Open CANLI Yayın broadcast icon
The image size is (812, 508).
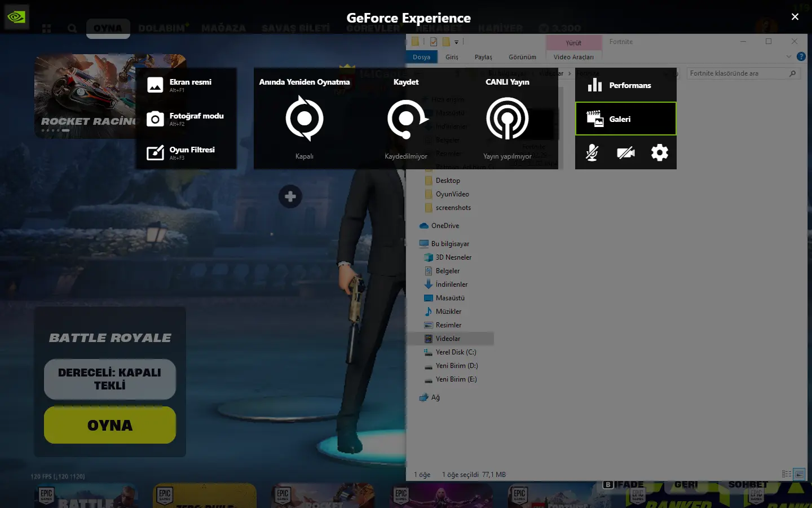click(x=507, y=119)
